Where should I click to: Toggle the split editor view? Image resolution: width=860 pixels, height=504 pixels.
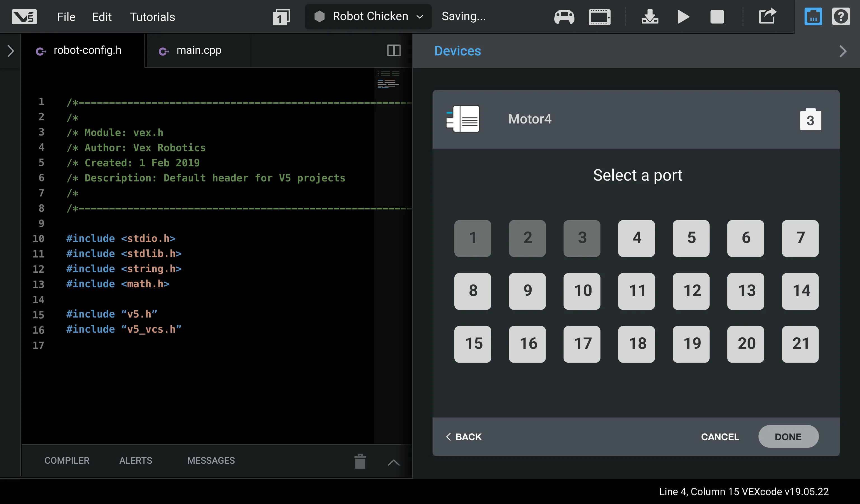pos(394,50)
